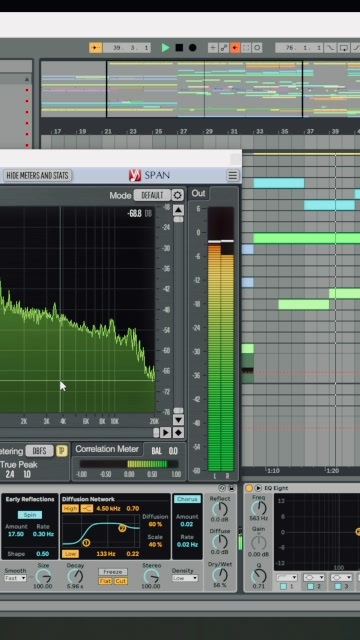Screen dimensions: 360x640
Task: Click the Capture MIDI bracket icon
Action: (x=246, y=48)
